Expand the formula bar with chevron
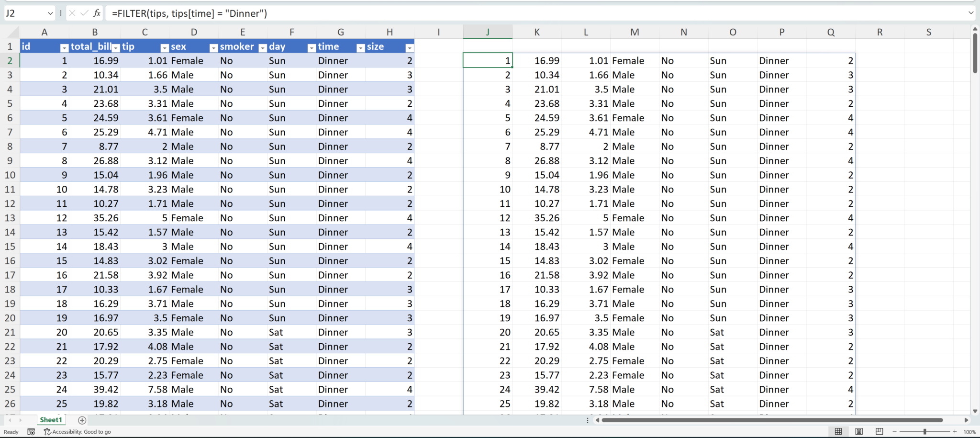Screen dimensions: 980x438 click(x=971, y=13)
